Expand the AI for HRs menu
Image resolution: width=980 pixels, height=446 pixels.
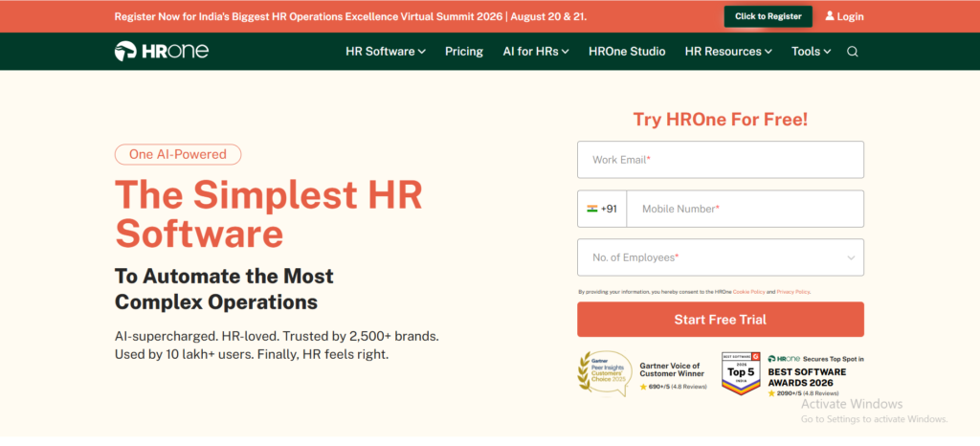pyautogui.click(x=536, y=52)
